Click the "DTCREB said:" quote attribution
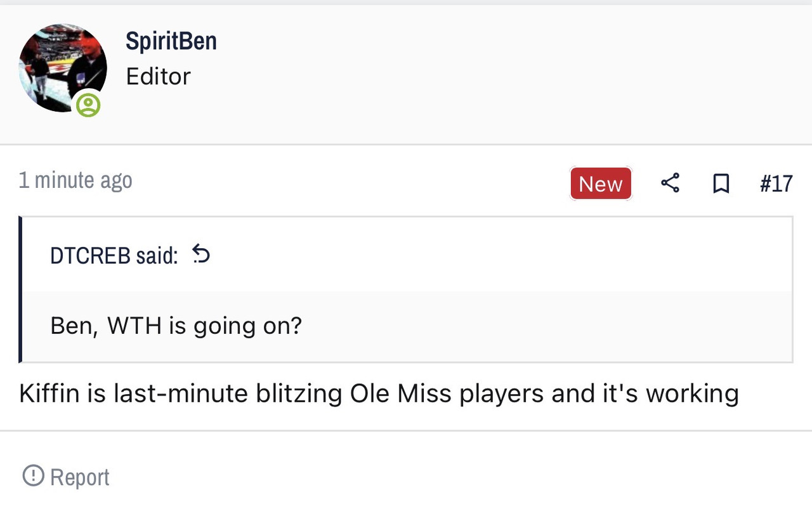 point(114,255)
